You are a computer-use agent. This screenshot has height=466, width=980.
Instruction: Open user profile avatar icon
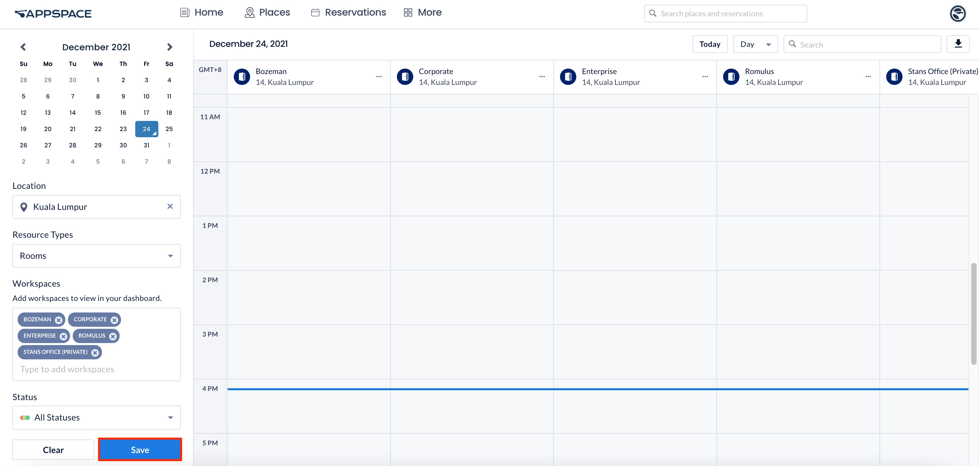(957, 14)
